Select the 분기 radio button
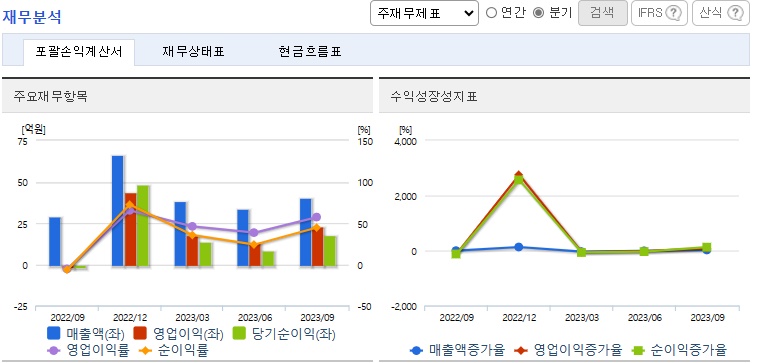This screenshot has height=363, width=758. pos(539,13)
